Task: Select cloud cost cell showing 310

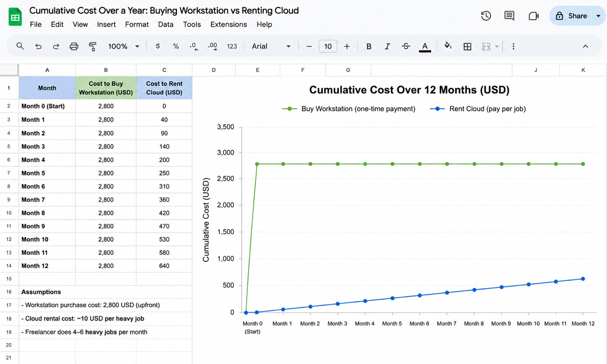Action: point(164,186)
